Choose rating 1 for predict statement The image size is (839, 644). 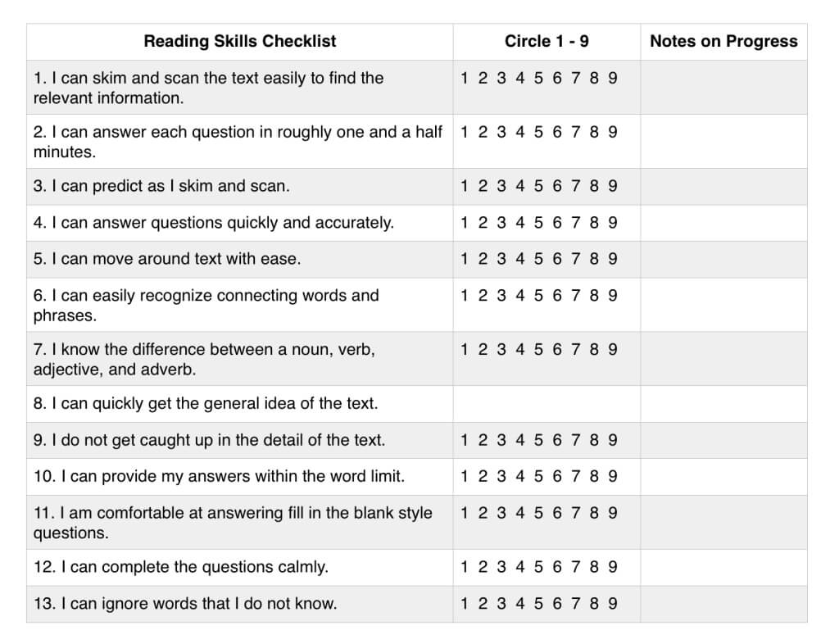pyautogui.click(x=464, y=186)
